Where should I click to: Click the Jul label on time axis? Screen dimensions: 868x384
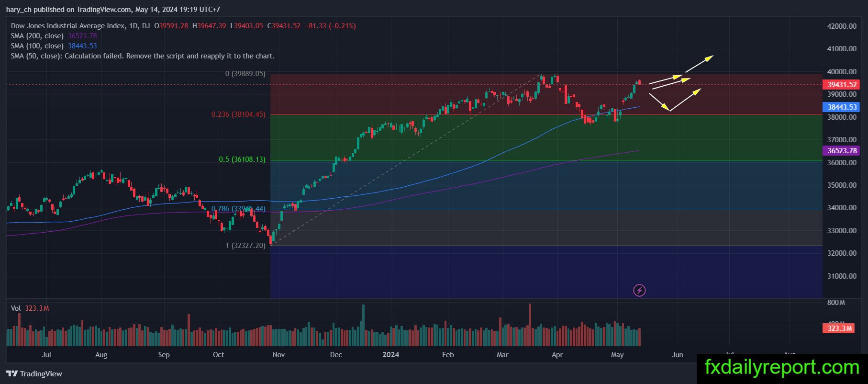coord(46,355)
